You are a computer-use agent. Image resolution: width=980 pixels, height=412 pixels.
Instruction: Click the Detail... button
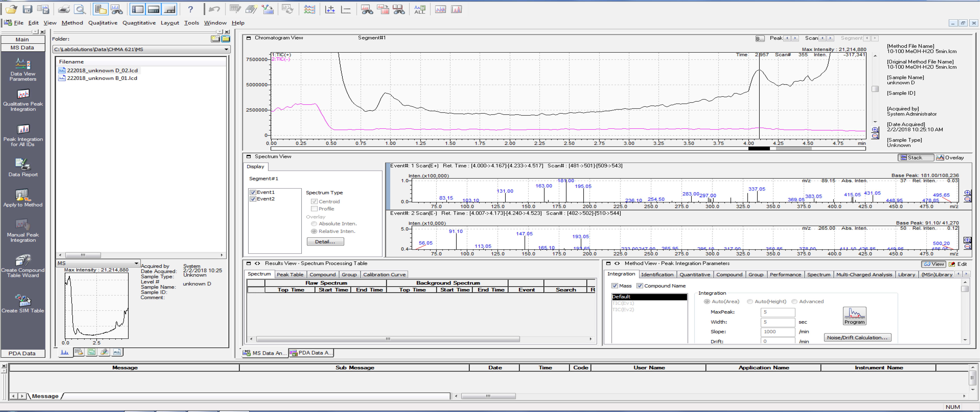[x=325, y=241]
